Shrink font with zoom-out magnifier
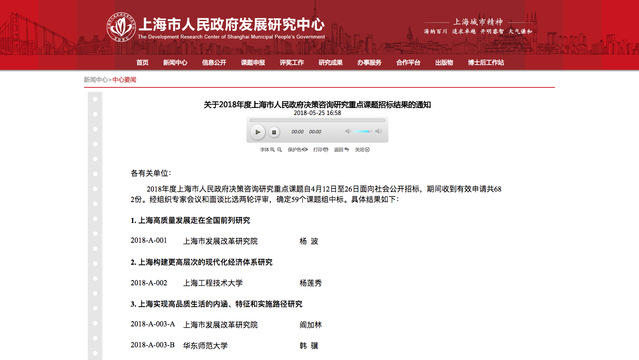Screen dimensions: 639x360 point(280,150)
